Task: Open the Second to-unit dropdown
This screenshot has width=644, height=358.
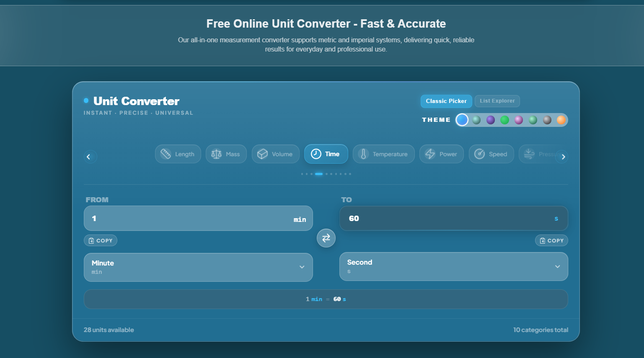Action: pyautogui.click(x=454, y=266)
